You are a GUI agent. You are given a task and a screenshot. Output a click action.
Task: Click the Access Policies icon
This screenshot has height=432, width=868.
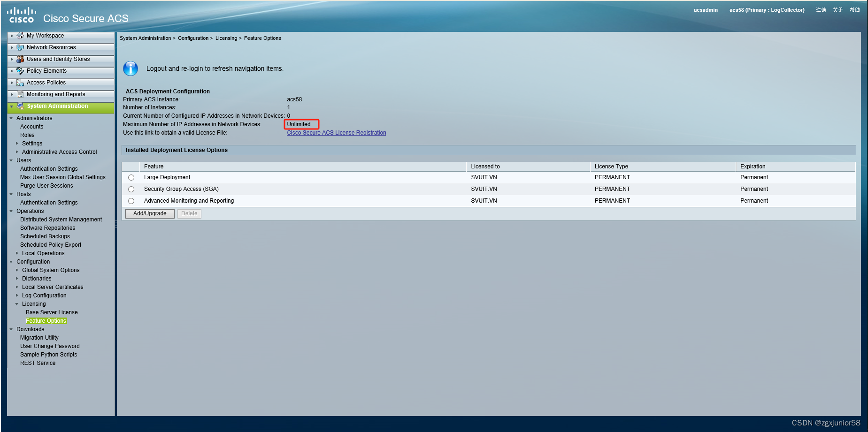20,83
